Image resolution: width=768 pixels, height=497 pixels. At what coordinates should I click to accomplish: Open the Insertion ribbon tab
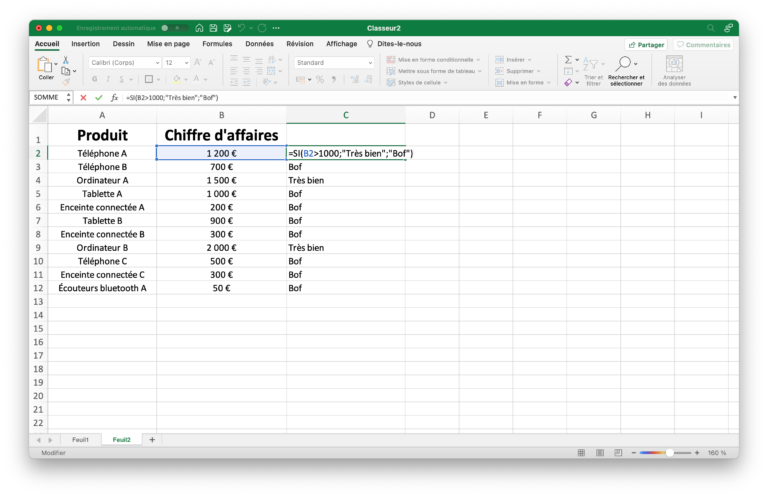(86, 44)
